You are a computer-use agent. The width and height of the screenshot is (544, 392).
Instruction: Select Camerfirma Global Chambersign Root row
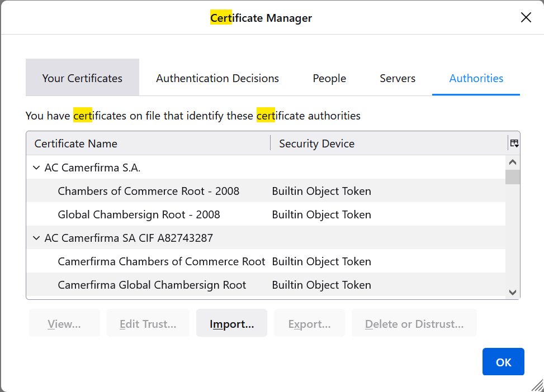tap(266, 285)
